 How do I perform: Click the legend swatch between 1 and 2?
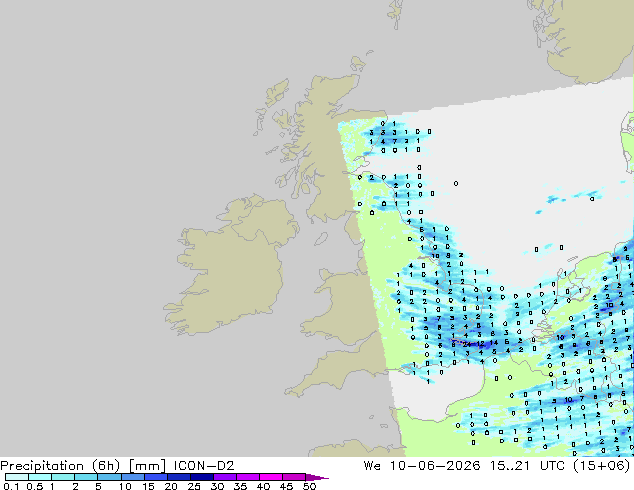pos(63,477)
